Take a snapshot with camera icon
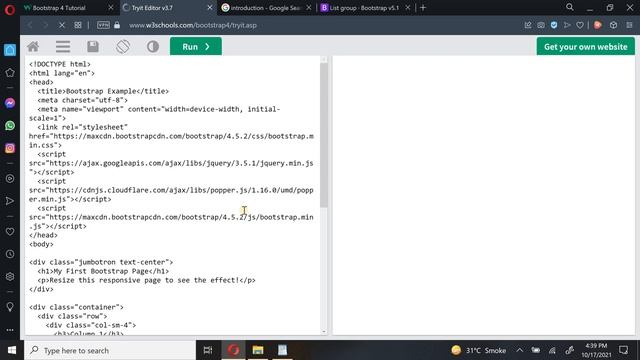Screen dimensions: 640x360 point(541,25)
